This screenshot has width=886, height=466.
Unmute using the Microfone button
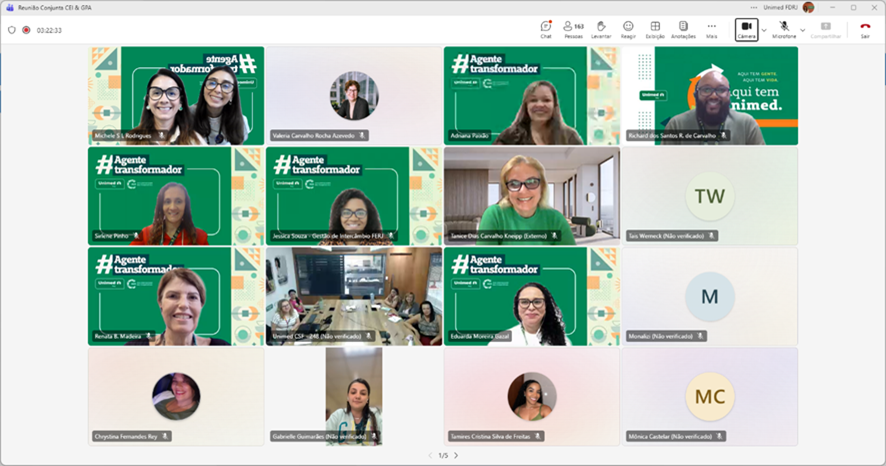pyautogui.click(x=784, y=29)
